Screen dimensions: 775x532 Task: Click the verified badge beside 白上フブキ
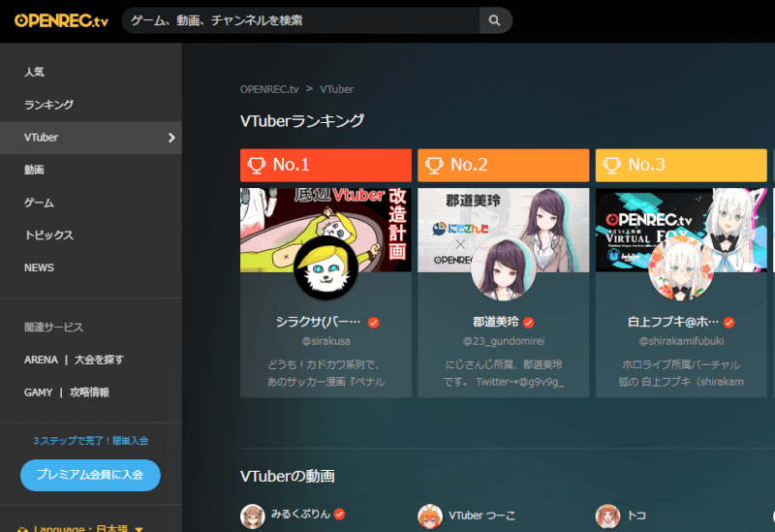click(x=729, y=323)
